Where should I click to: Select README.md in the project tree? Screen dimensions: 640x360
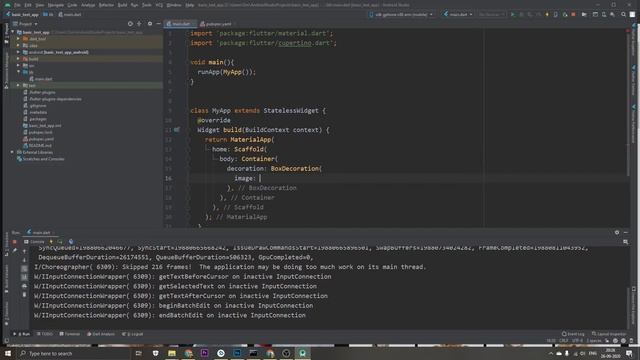[x=37, y=145]
